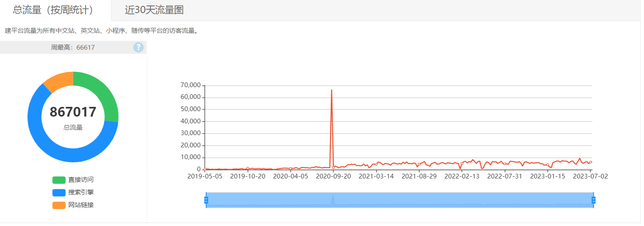
Task: Click the question mark help icon
Action: point(138,48)
